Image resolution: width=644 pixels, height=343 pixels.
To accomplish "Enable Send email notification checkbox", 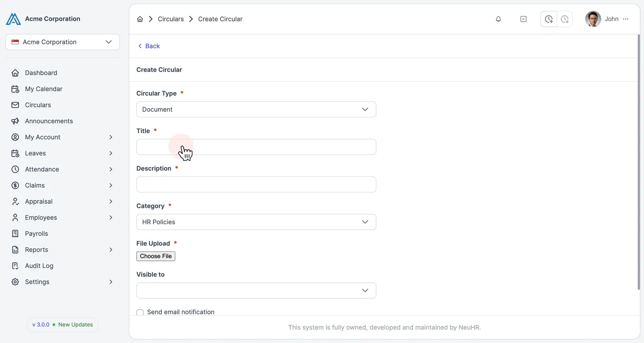I will 140,312.
